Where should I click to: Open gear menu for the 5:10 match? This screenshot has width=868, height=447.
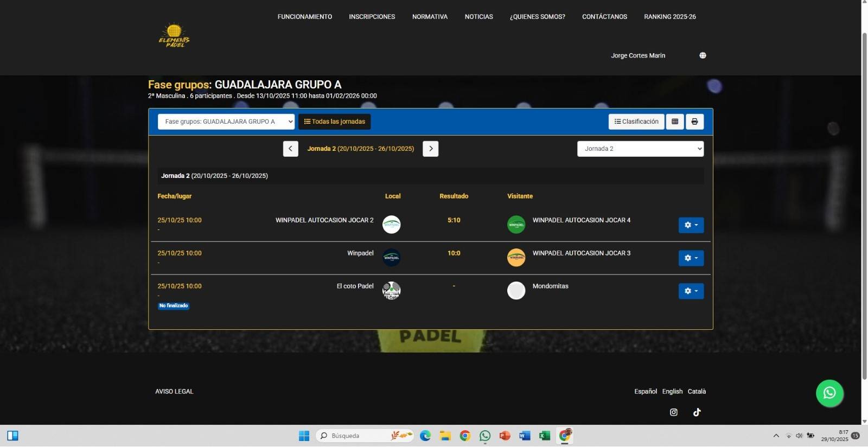(691, 225)
